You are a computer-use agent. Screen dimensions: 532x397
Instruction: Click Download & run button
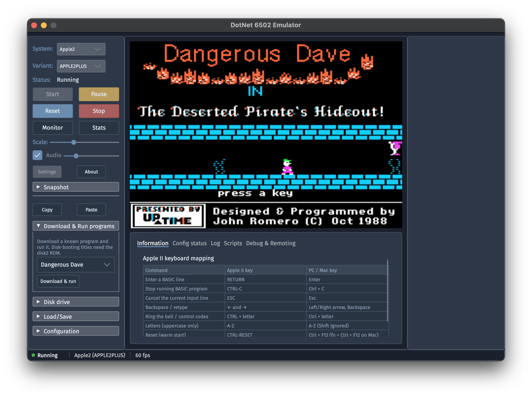(58, 281)
